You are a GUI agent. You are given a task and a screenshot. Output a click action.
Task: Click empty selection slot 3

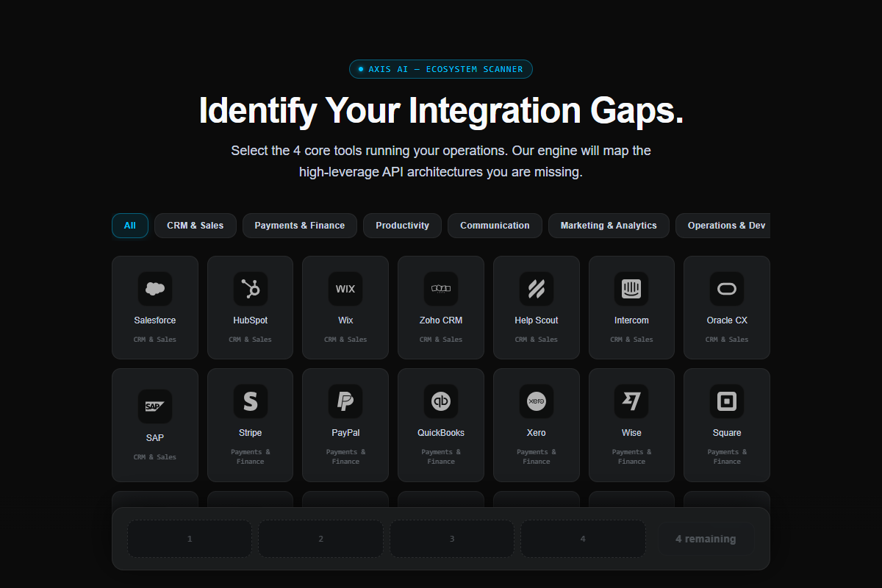[x=452, y=539]
